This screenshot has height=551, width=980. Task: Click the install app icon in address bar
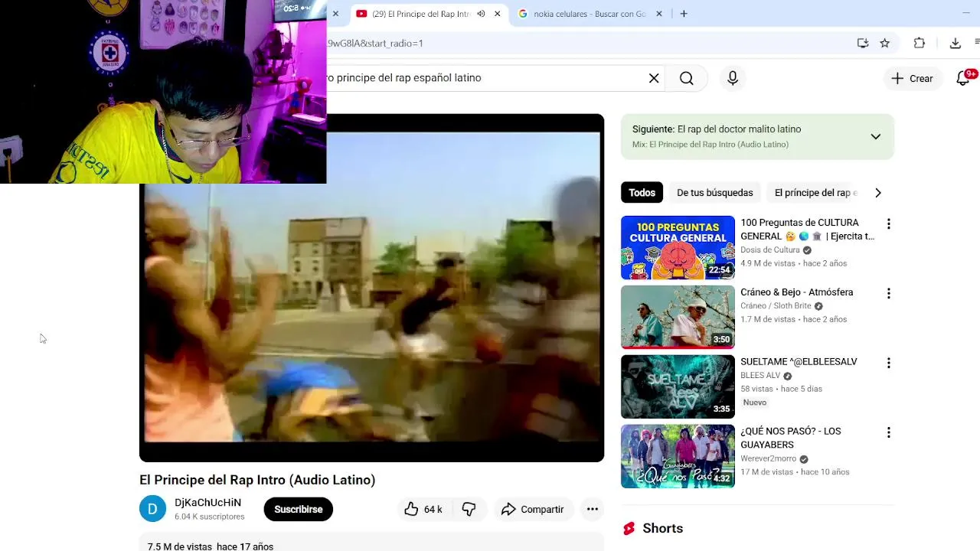point(863,44)
